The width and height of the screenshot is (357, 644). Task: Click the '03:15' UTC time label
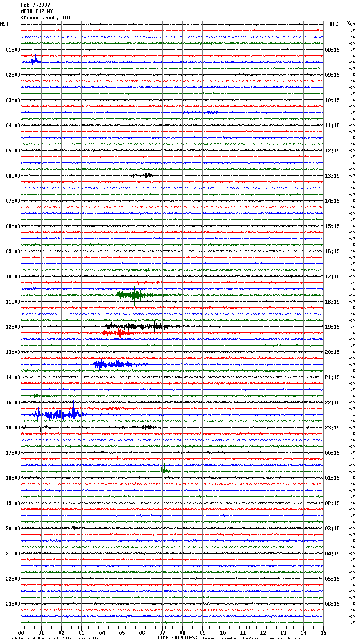click(x=332, y=529)
